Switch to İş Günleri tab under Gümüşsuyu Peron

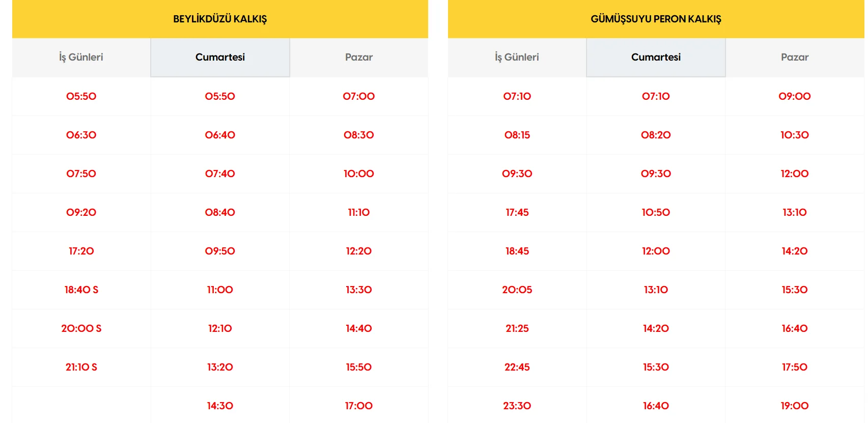click(x=517, y=58)
